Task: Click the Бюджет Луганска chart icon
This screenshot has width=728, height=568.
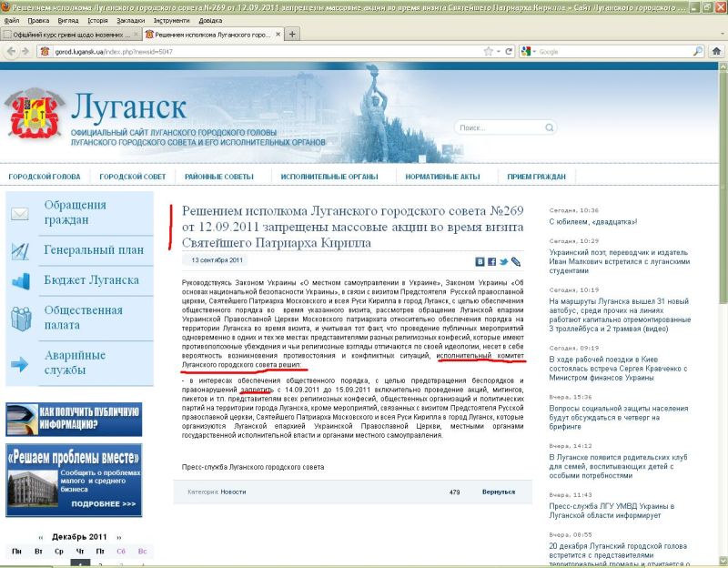Action: 20,280
